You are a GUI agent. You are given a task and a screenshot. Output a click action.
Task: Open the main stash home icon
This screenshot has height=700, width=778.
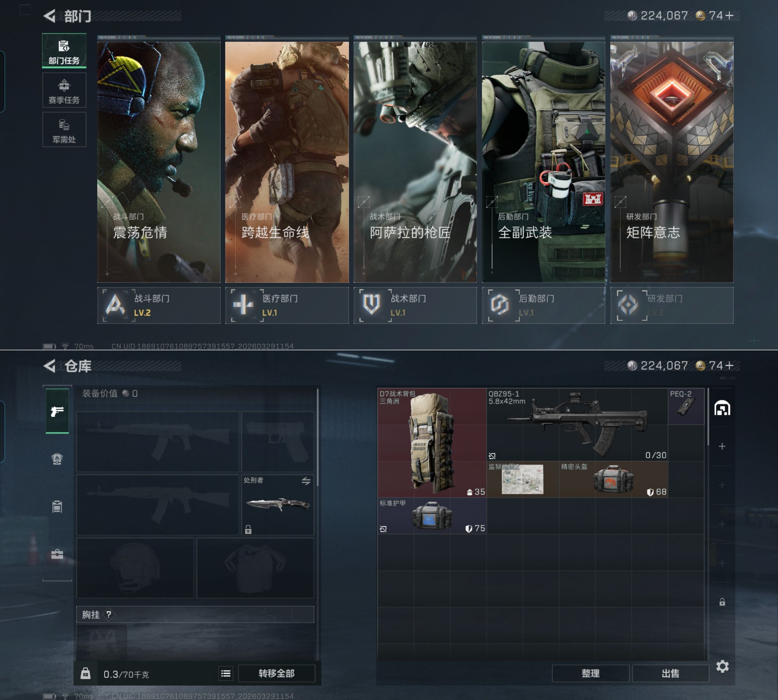pos(722,408)
